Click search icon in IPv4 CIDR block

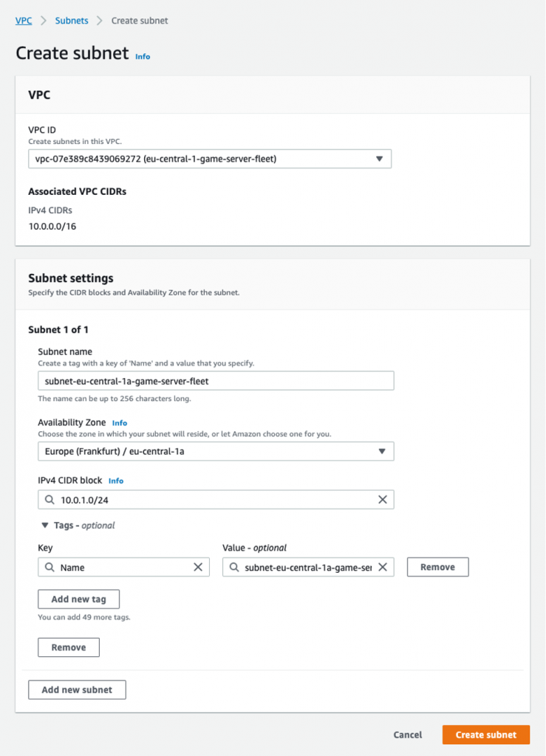(50, 500)
